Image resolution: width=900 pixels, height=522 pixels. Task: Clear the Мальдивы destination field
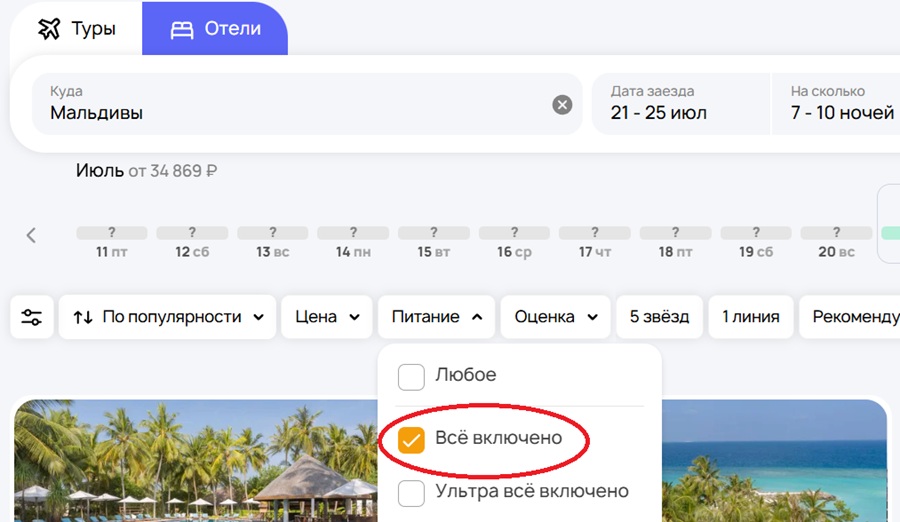pyautogui.click(x=562, y=105)
